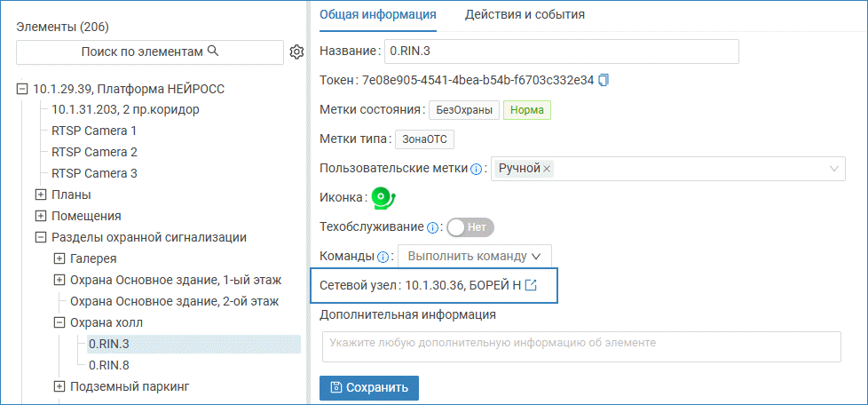
Task: Click the green alarm bell icon
Action: point(383,197)
